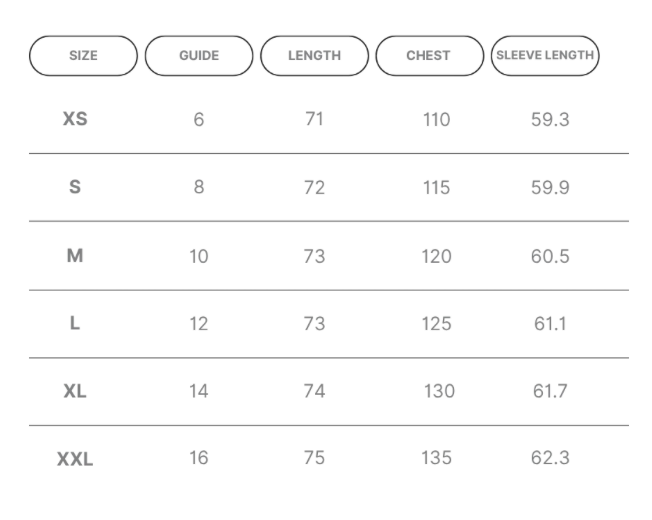Select the XL size row label

click(x=75, y=391)
